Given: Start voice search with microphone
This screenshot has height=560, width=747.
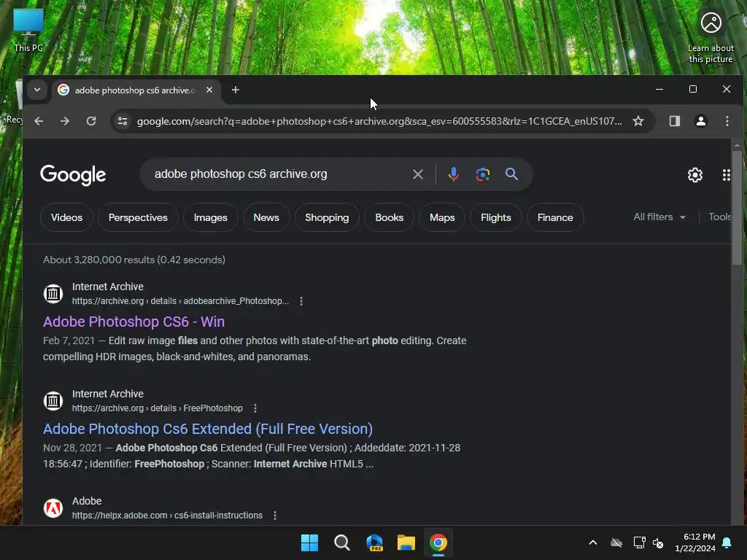Looking at the screenshot, I should pos(454,174).
